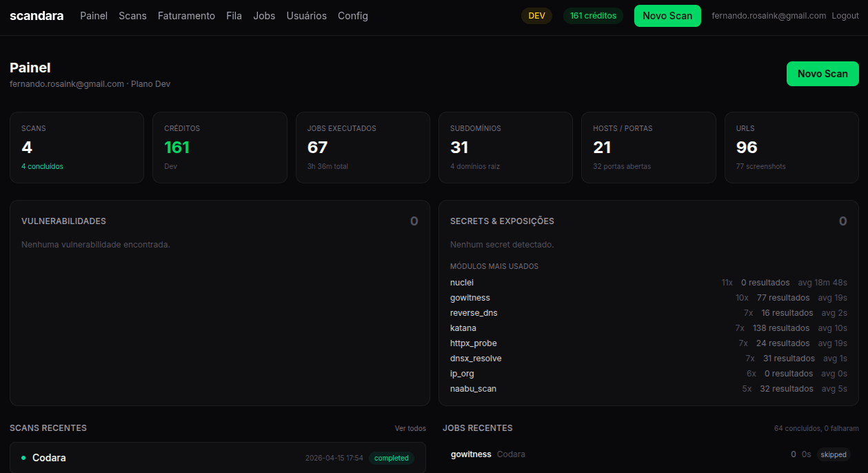868x473 pixels.
Task: Click the Novo Scan button in the navbar
Action: coord(667,15)
